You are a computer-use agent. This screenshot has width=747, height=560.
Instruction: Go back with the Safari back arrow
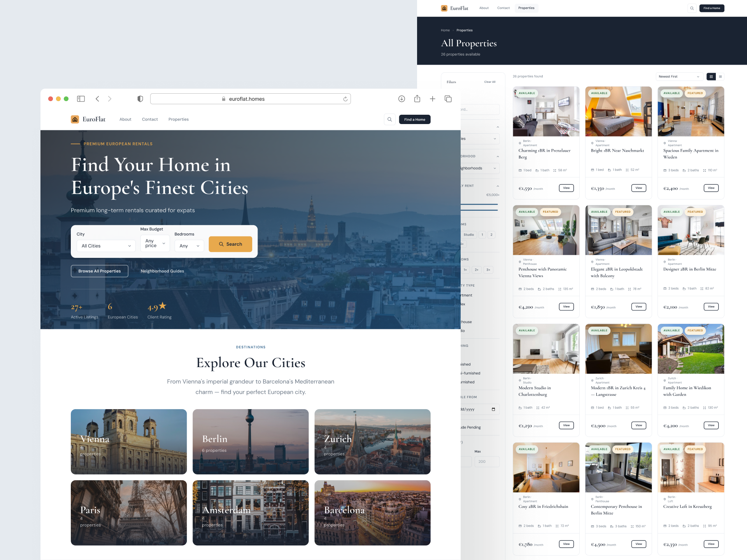coord(97,99)
